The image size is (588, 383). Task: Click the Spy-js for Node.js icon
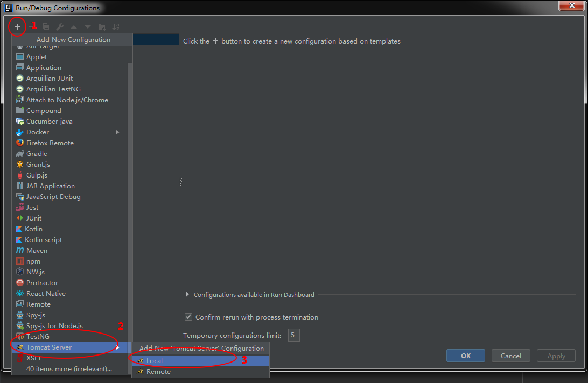(20, 325)
